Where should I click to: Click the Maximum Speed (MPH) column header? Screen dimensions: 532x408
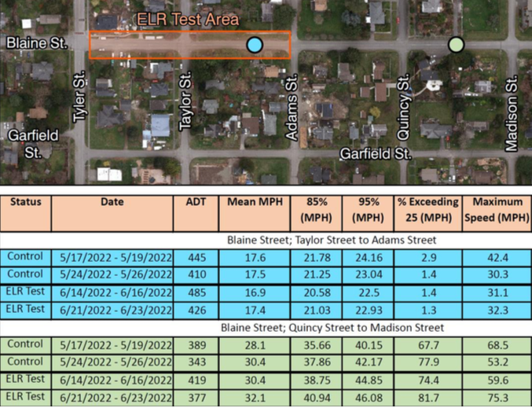495,209
